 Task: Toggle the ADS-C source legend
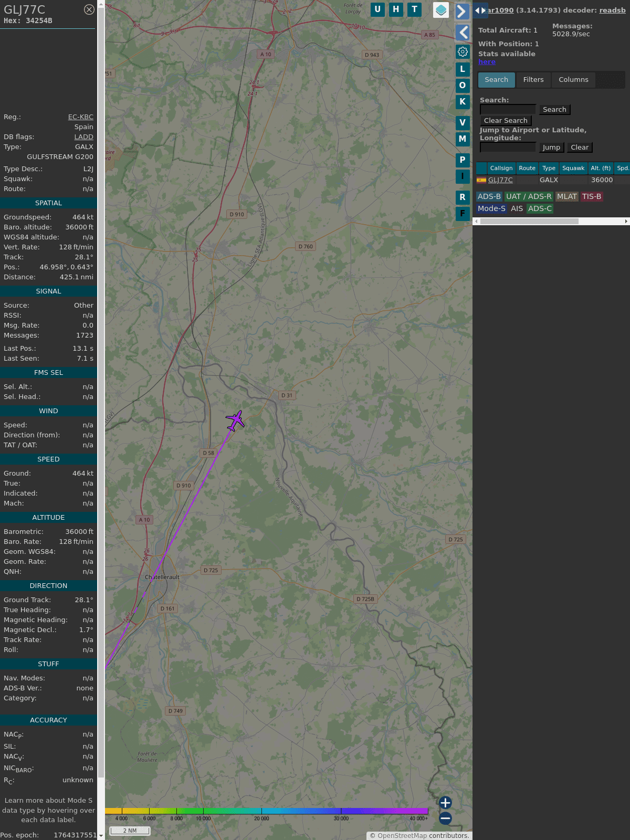click(x=540, y=208)
